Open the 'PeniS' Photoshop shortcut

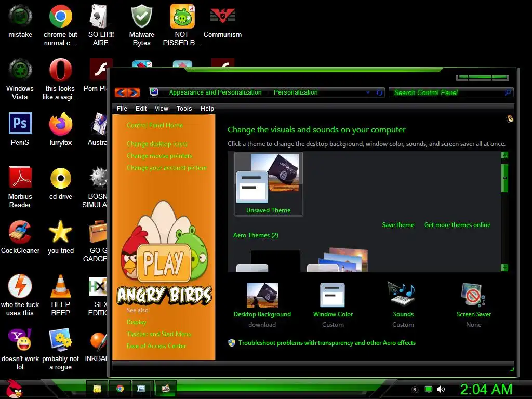click(x=20, y=129)
